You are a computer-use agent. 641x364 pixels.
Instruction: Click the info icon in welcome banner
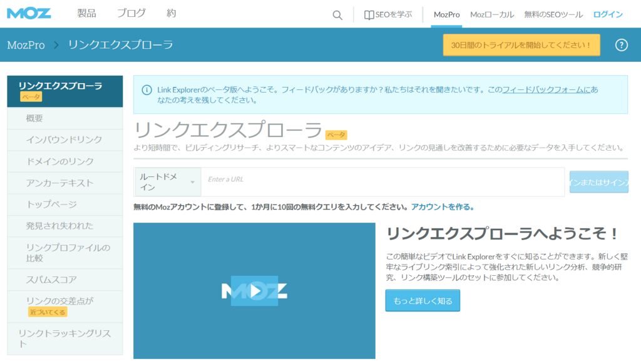146,90
